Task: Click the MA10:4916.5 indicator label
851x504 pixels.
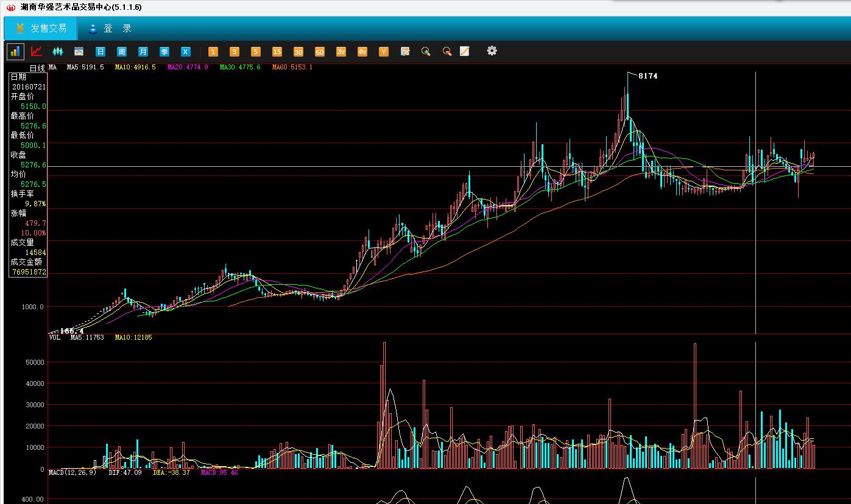Action: tap(135, 67)
